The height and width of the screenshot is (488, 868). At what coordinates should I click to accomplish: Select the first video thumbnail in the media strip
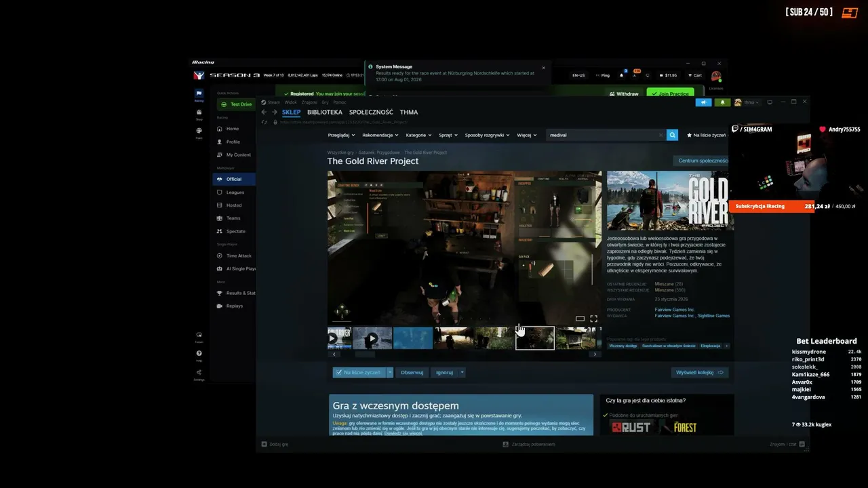click(x=339, y=338)
